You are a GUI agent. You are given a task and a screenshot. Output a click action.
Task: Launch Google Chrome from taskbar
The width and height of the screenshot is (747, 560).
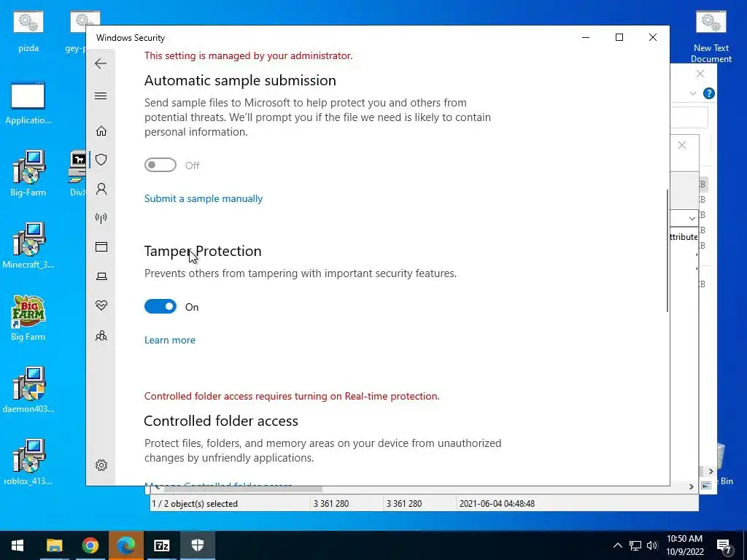click(90, 545)
